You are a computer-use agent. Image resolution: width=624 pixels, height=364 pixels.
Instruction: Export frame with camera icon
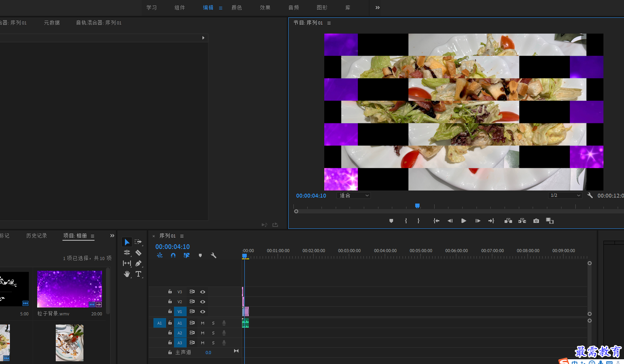pyautogui.click(x=536, y=221)
